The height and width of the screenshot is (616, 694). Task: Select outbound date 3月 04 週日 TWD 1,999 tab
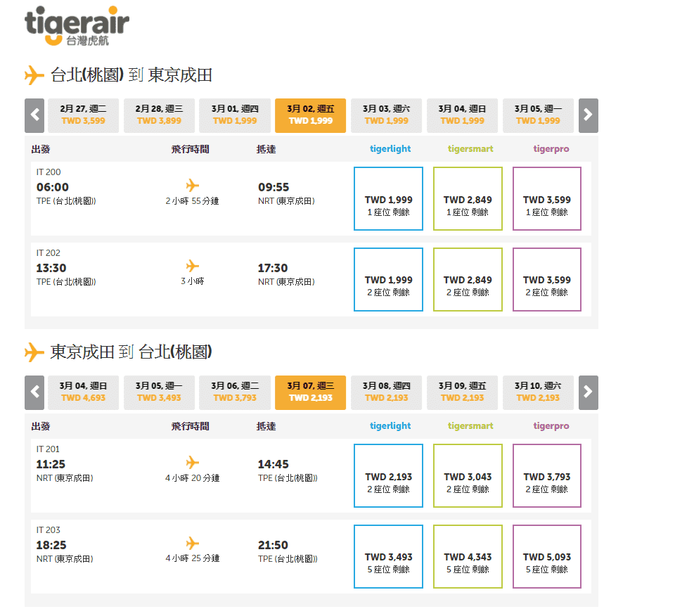coord(463,115)
